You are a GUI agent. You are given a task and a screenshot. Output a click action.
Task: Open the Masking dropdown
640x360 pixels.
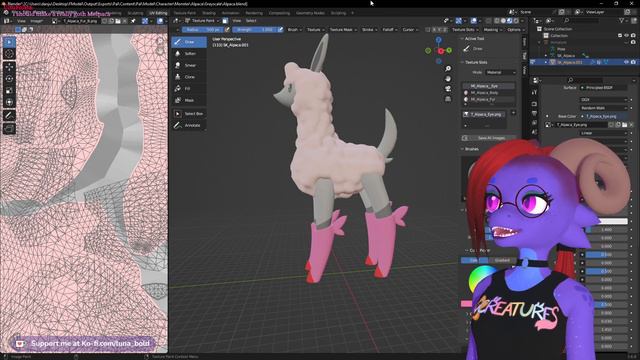[492, 30]
